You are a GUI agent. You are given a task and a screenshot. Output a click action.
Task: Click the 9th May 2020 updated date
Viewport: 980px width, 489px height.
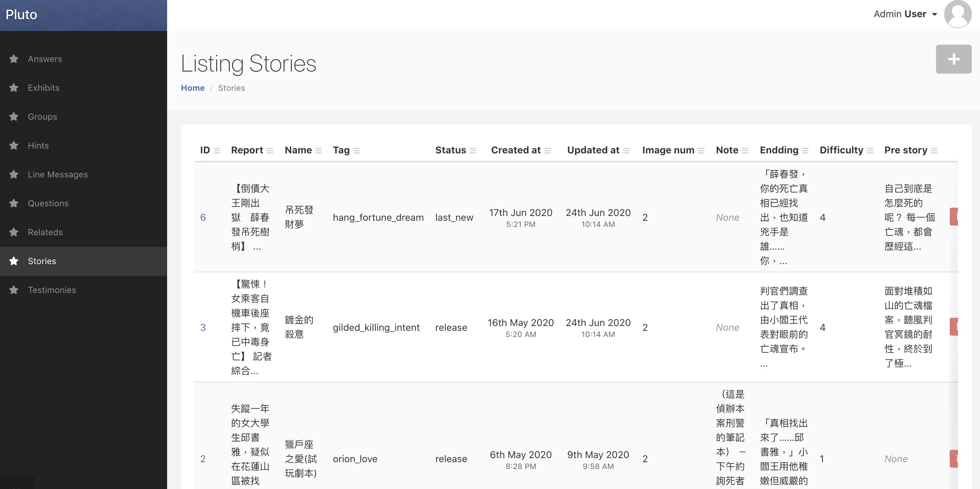click(x=598, y=454)
